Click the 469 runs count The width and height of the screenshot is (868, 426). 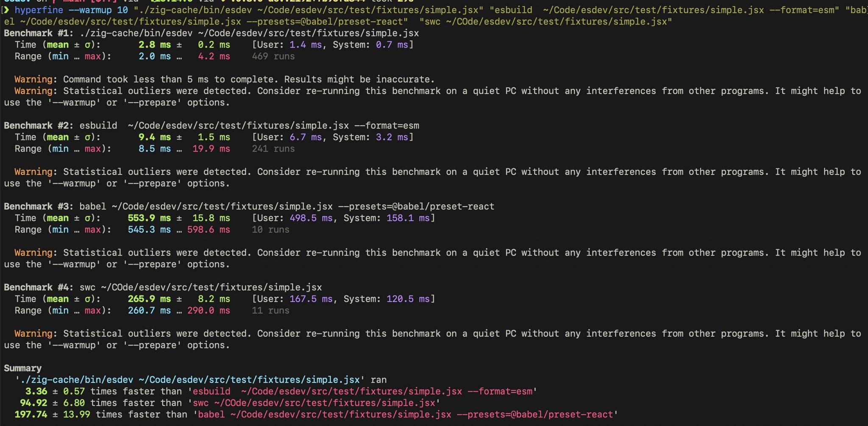[x=273, y=56]
